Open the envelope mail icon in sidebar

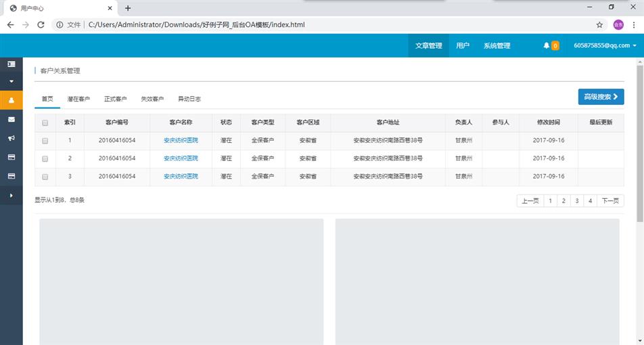[11, 119]
